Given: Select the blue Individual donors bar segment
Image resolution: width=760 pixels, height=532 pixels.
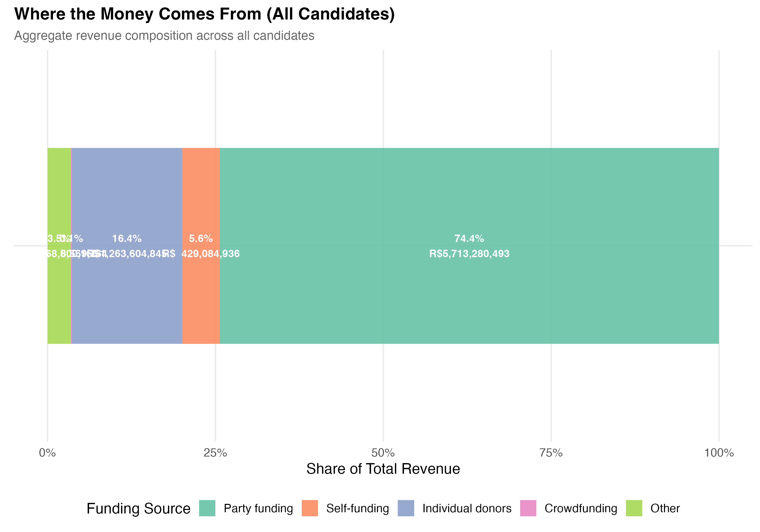Looking at the screenshot, I should pos(127,298).
